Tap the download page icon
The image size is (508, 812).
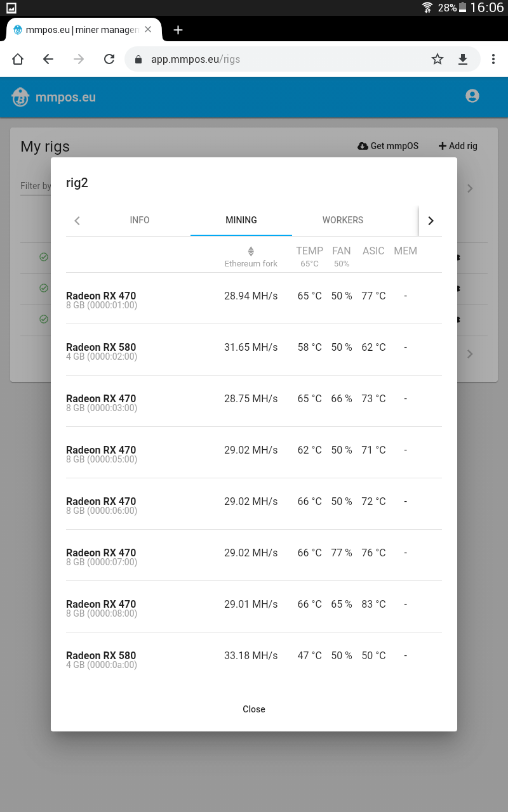click(x=463, y=59)
